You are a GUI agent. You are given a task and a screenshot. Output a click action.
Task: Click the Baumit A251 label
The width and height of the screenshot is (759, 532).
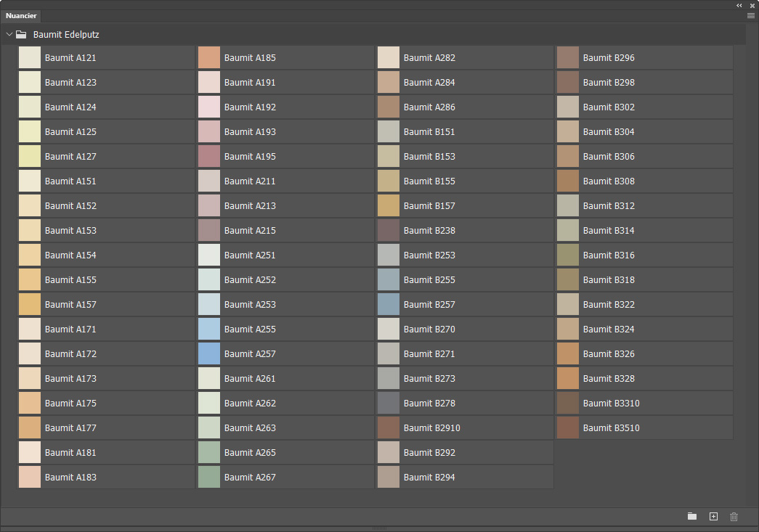coord(250,255)
